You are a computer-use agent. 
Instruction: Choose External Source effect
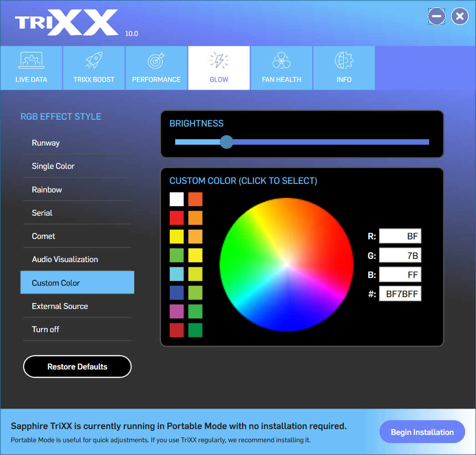click(x=77, y=306)
